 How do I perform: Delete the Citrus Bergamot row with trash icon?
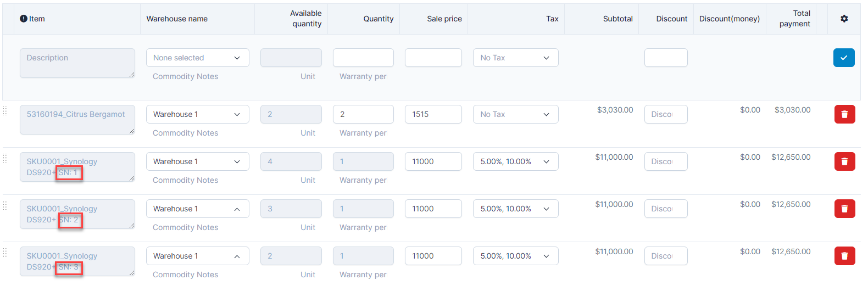point(844,114)
